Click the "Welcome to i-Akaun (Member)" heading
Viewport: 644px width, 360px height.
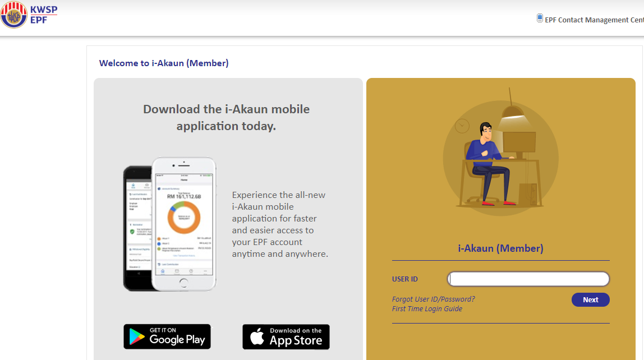point(164,63)
